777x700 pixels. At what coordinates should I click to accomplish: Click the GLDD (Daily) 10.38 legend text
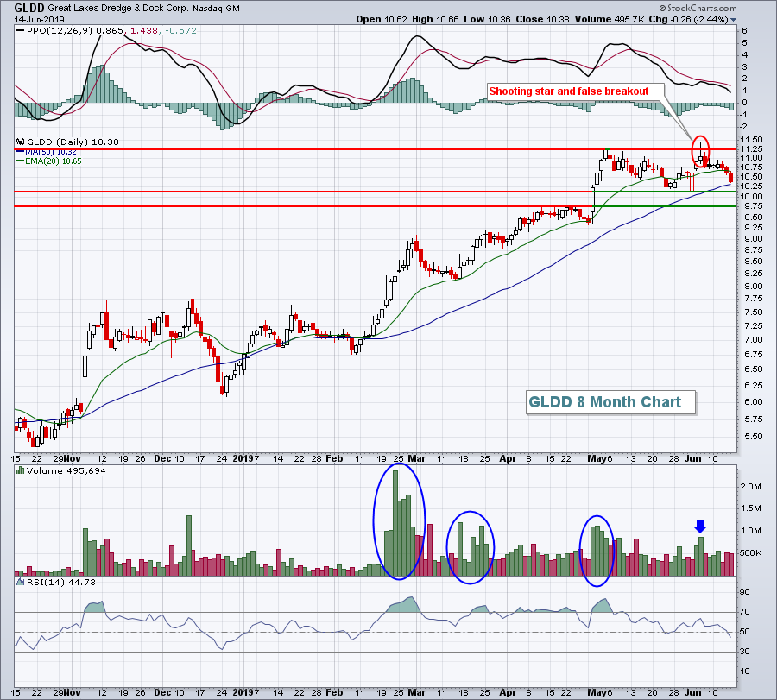tap(73, 142)
